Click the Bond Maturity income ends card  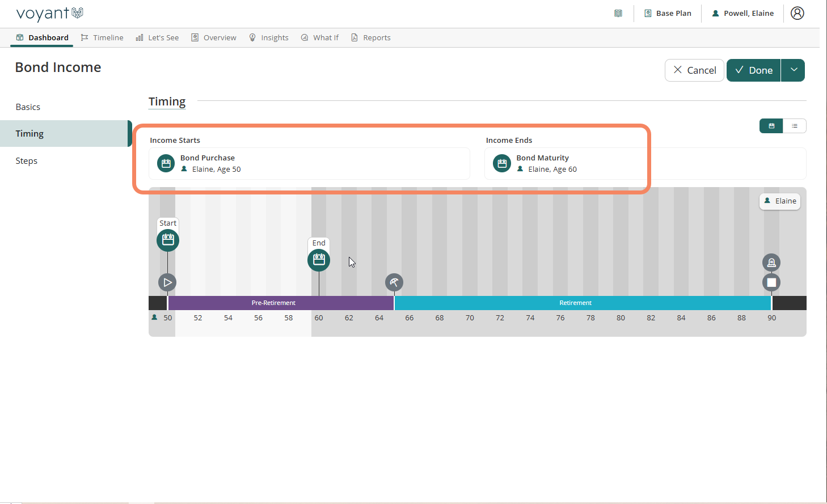coord(567,163)
